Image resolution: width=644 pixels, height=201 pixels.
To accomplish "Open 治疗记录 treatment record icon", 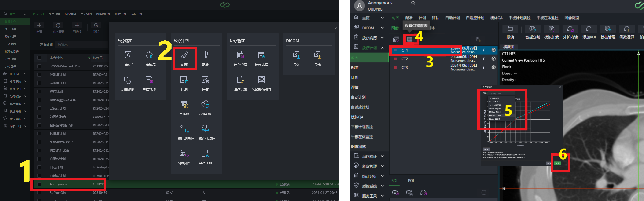I will 240,83.
